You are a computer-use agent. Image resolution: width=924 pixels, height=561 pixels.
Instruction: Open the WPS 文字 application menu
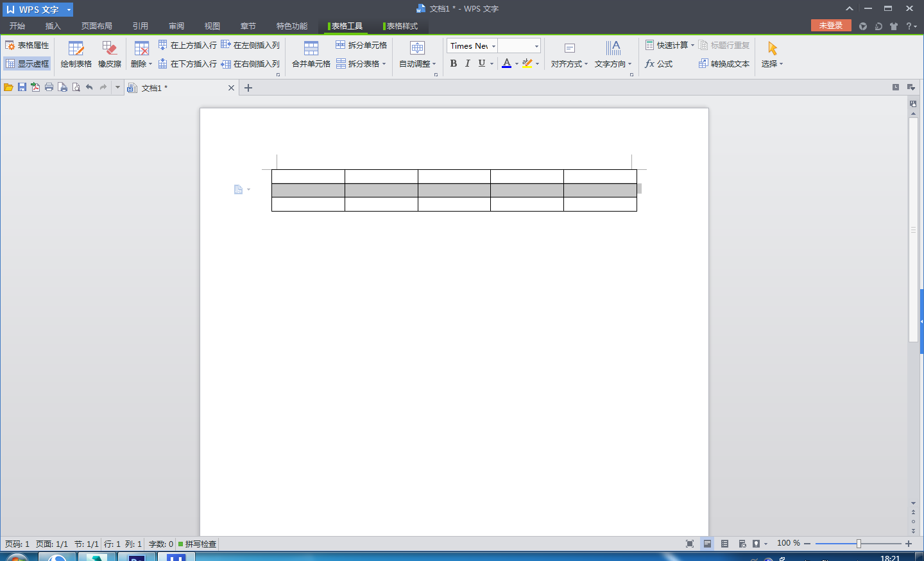click(38, 10)
